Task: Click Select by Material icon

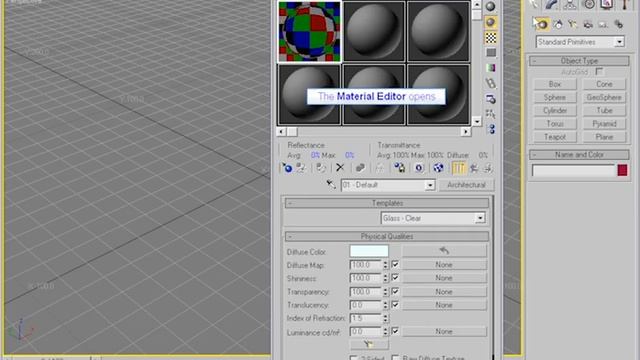Action: coord(491,114)
